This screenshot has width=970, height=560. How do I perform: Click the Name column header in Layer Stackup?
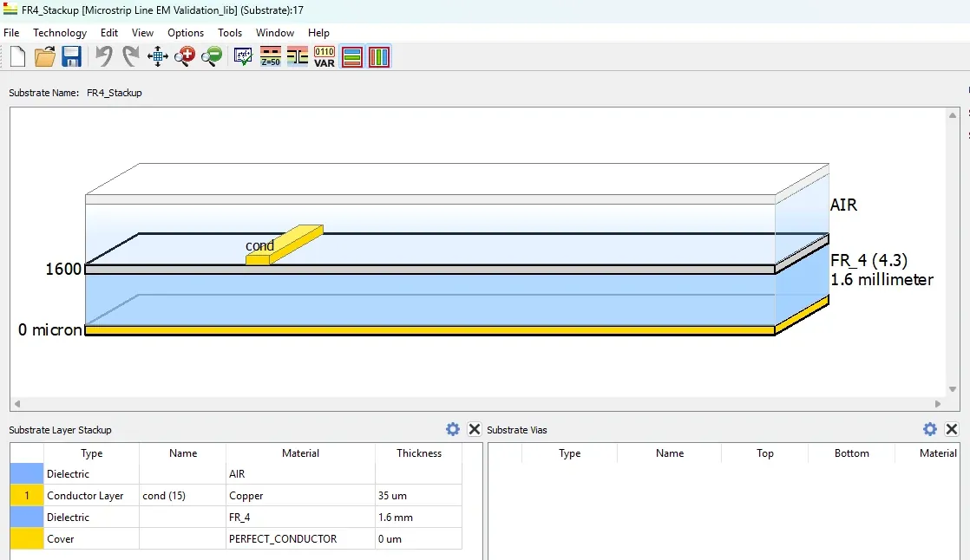(183, 453)
